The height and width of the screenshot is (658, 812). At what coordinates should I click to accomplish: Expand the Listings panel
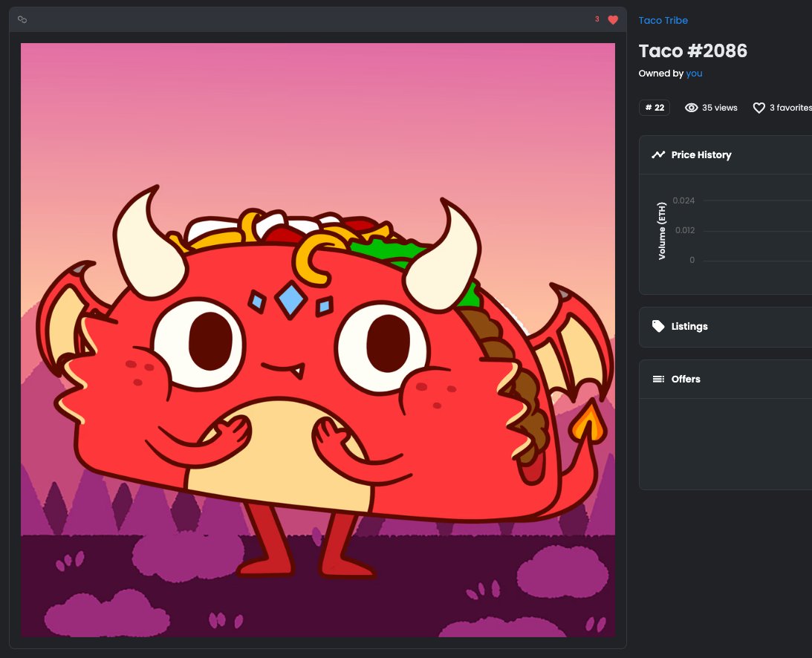[726, 327]
